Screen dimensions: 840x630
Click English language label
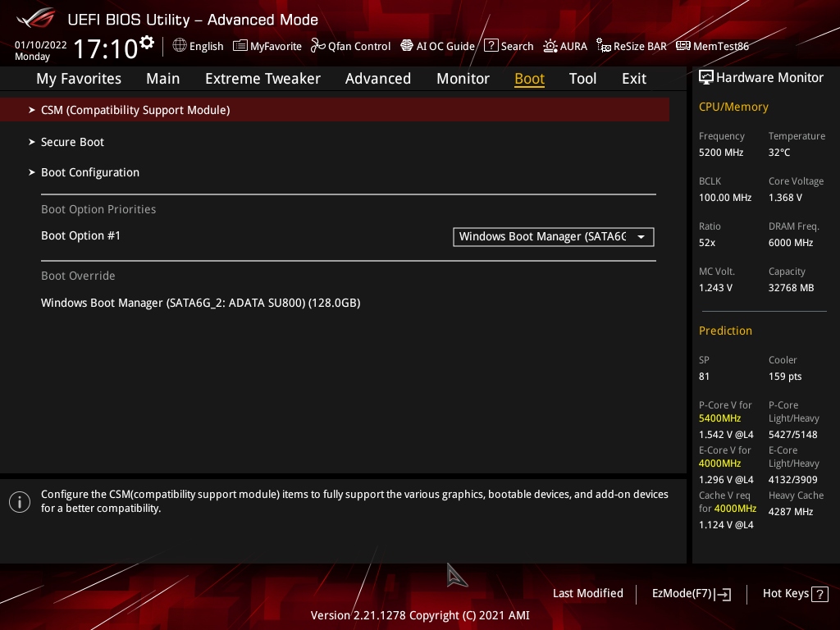(x=206, y=47)
